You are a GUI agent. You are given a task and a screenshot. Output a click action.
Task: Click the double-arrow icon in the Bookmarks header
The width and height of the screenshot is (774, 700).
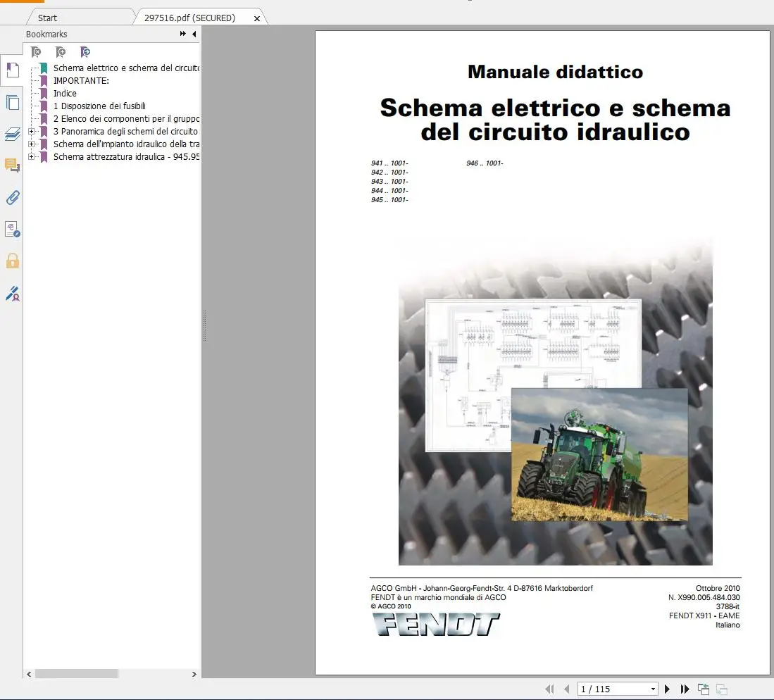[x=182, y=34]
